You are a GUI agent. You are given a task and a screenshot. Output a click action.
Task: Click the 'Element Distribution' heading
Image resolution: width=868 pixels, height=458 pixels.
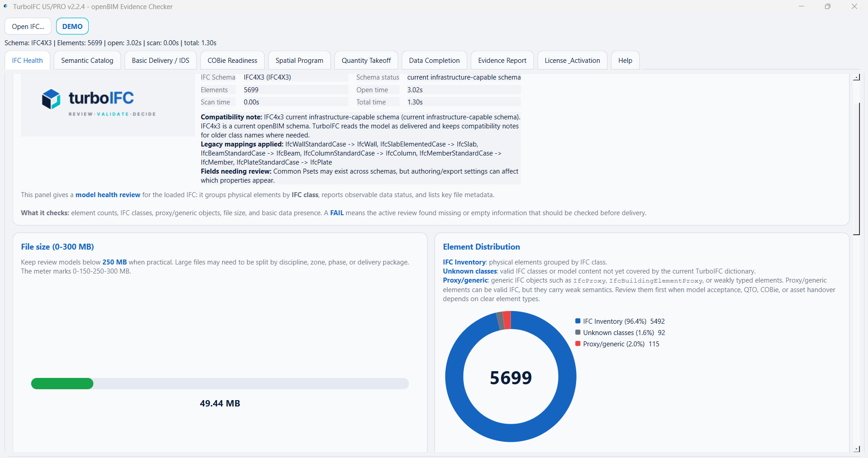click(482, 247)
